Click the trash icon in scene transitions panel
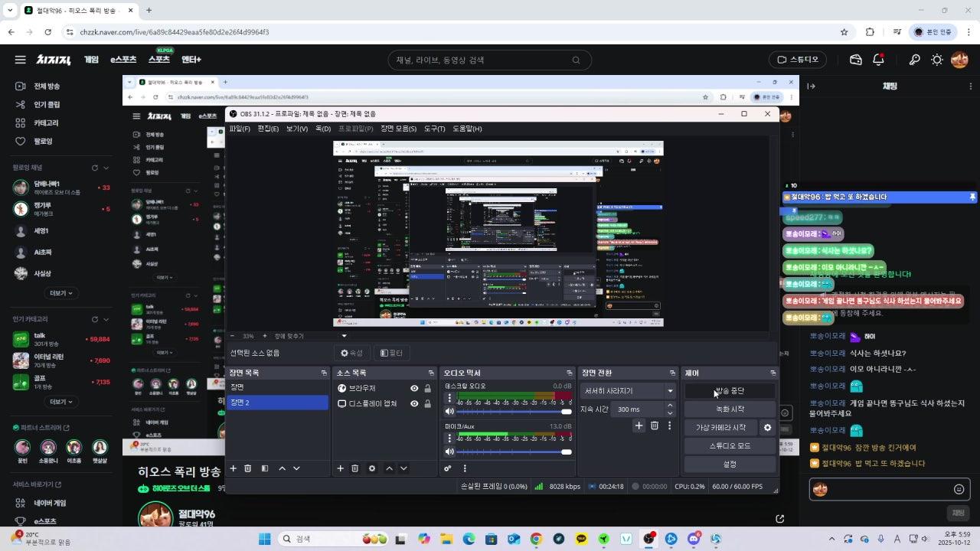 655,425
